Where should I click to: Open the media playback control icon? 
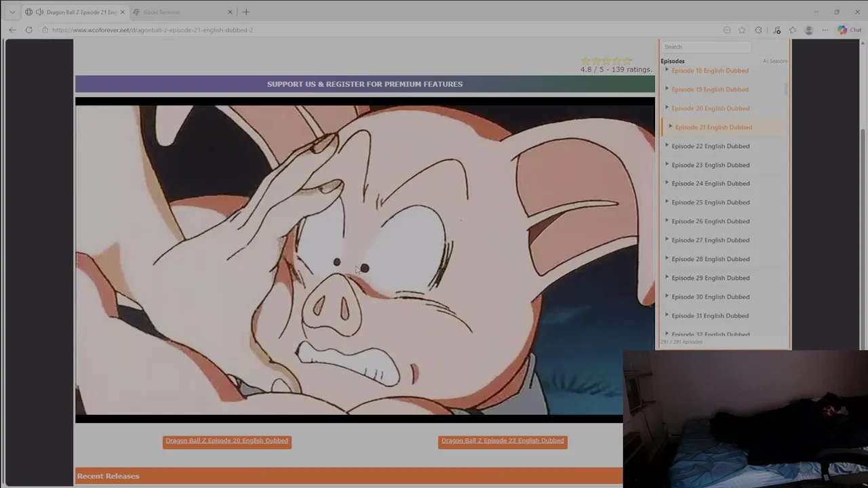(x=777, y=30)
